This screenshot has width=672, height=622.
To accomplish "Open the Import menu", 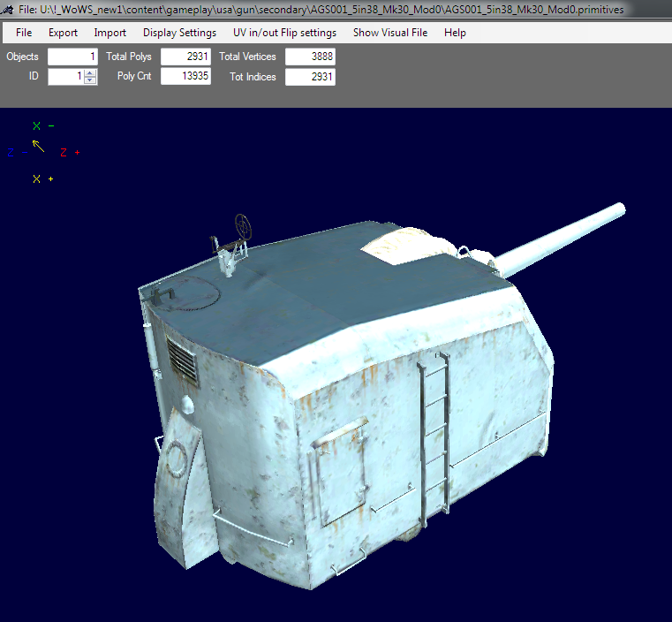I will [x=110, y=33].
